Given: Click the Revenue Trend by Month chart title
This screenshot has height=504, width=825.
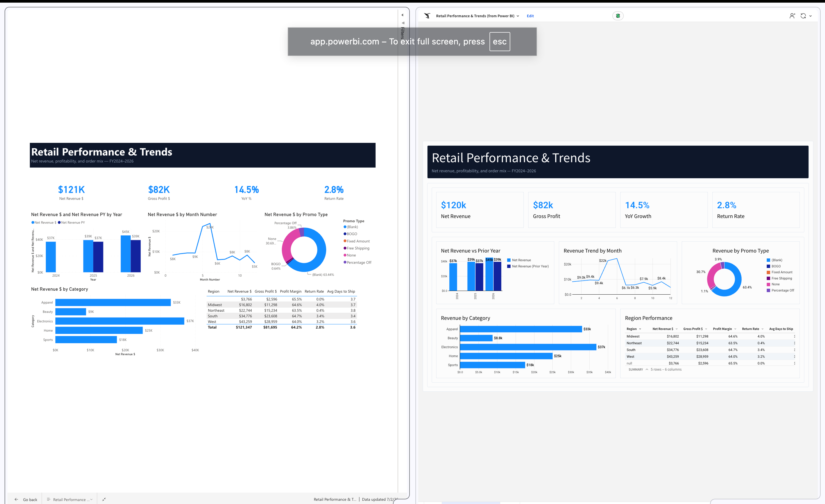Looking at the screenshot, I should 592,251.
